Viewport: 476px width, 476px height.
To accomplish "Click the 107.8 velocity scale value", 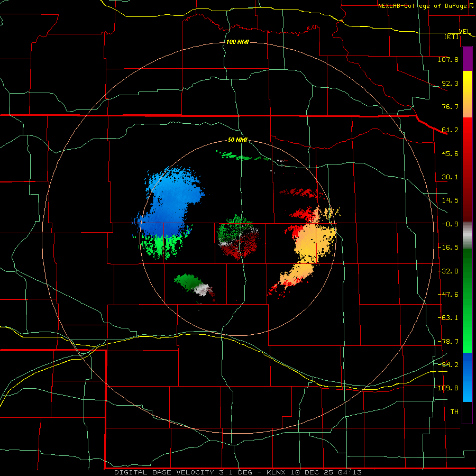I will click(x=448, y=59).
